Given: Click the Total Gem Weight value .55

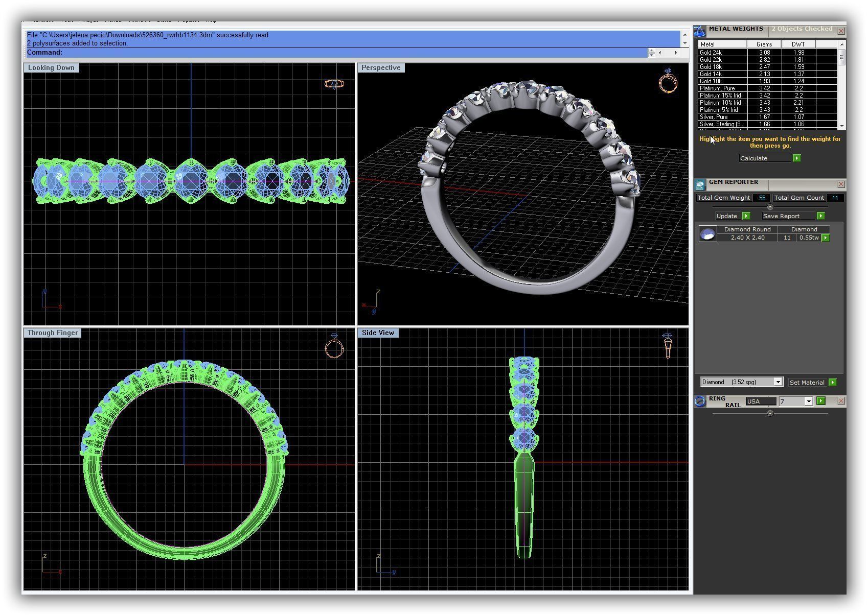Looking at the screenshot, I should point(762,198).
